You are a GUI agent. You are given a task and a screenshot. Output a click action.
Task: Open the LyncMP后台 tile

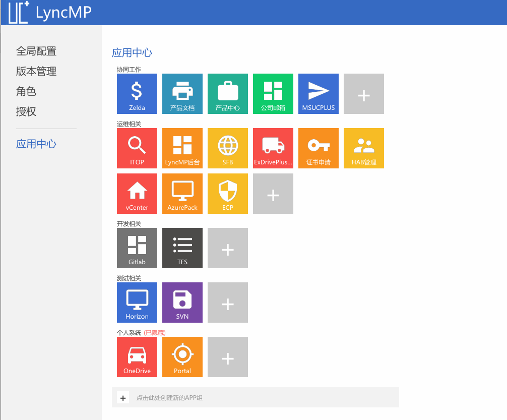[182, 148]
